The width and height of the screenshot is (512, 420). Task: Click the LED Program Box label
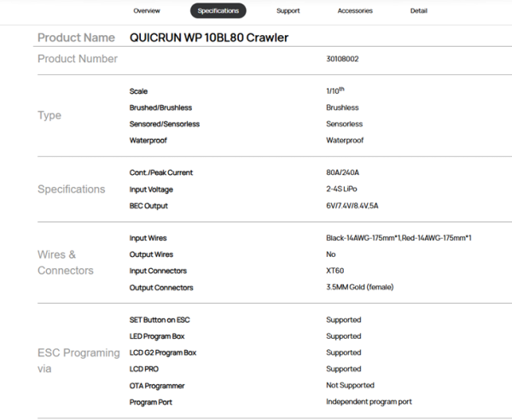pos(157,336)
